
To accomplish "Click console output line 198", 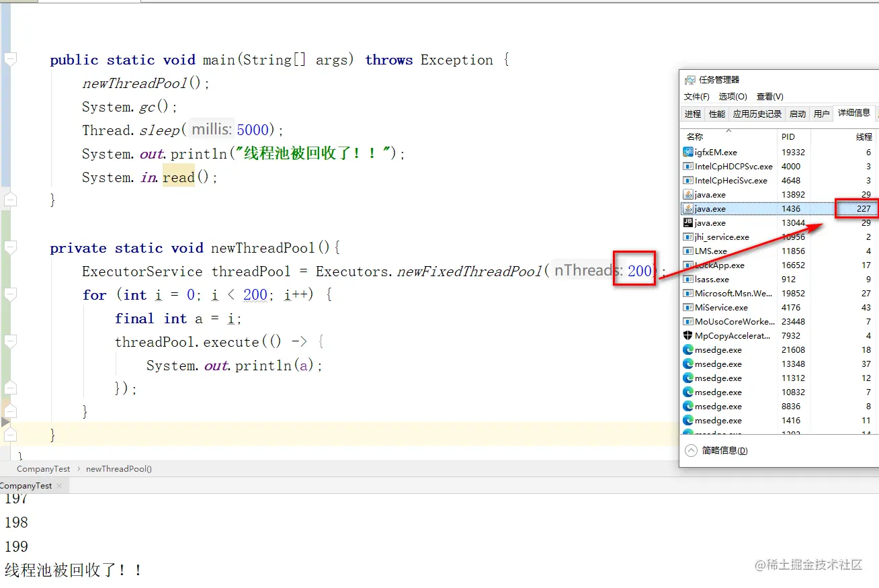I will point(16,522).
